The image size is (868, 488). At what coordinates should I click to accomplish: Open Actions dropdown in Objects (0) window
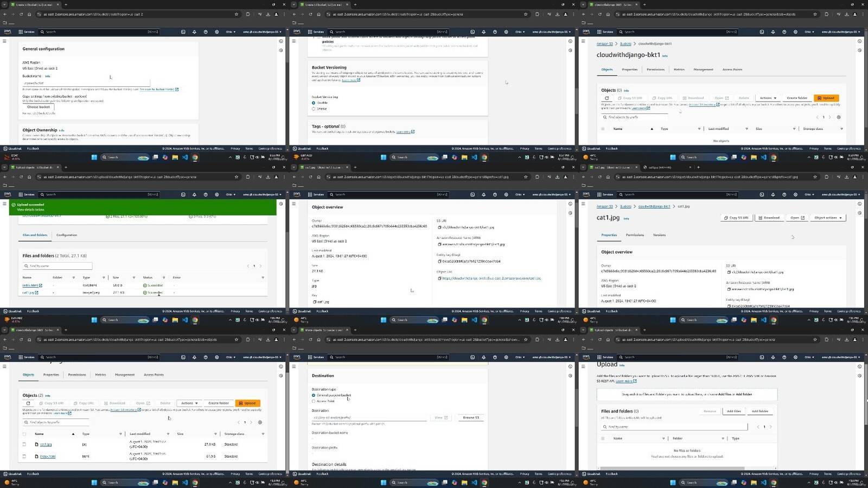click(768, 98)
